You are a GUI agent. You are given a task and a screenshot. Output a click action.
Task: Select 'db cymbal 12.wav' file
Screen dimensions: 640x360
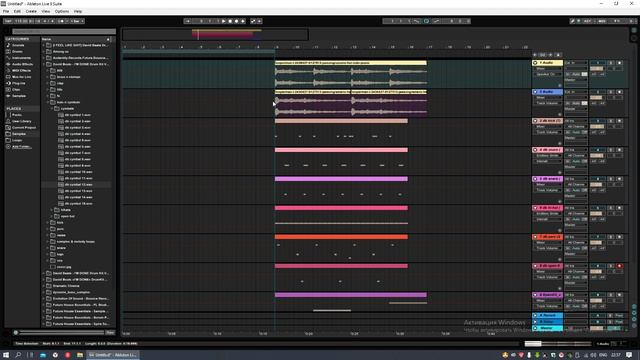point(78,184)
